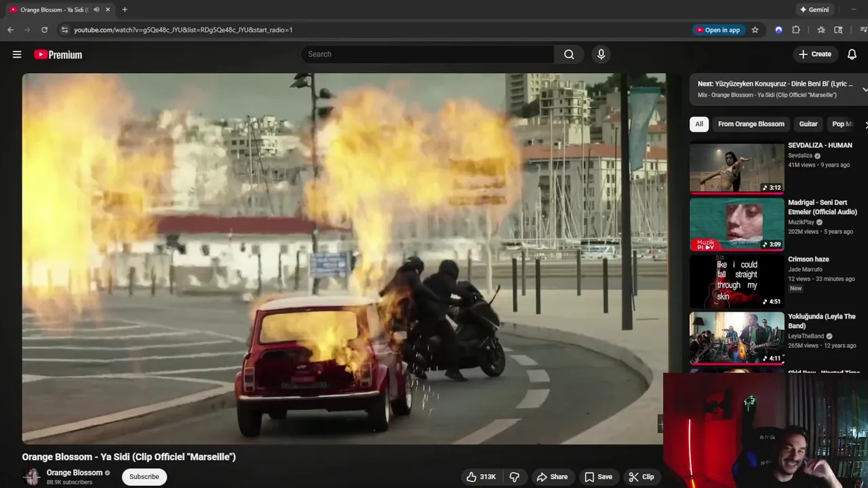The height and width of the screenshot is (488, 868).
Task: Open the YouTube guide hamburger menu
Action: point(17,54)
